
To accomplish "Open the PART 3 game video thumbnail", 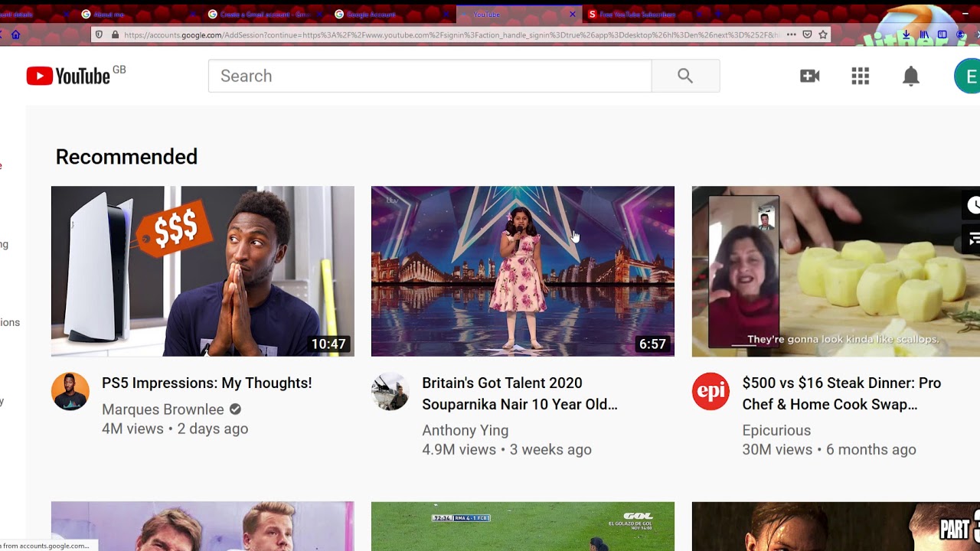I will [x=835, y=527].
